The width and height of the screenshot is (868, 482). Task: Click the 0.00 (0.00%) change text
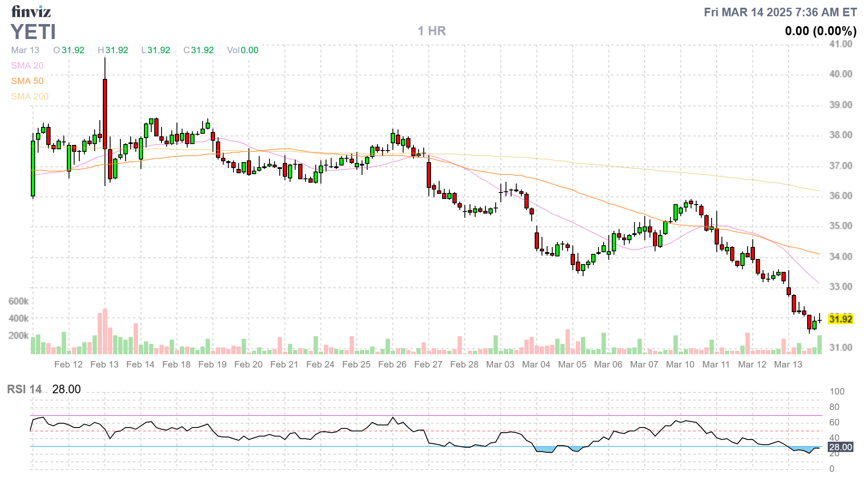(x=820, y=31)
